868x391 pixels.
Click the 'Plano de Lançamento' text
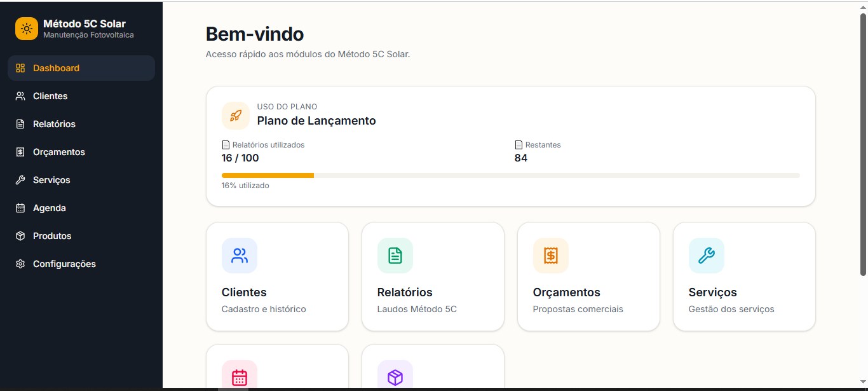tap(316, 121)
